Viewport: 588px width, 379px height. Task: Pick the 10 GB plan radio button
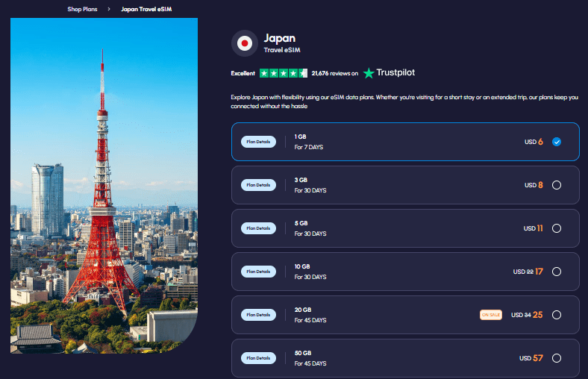(556, 272)
